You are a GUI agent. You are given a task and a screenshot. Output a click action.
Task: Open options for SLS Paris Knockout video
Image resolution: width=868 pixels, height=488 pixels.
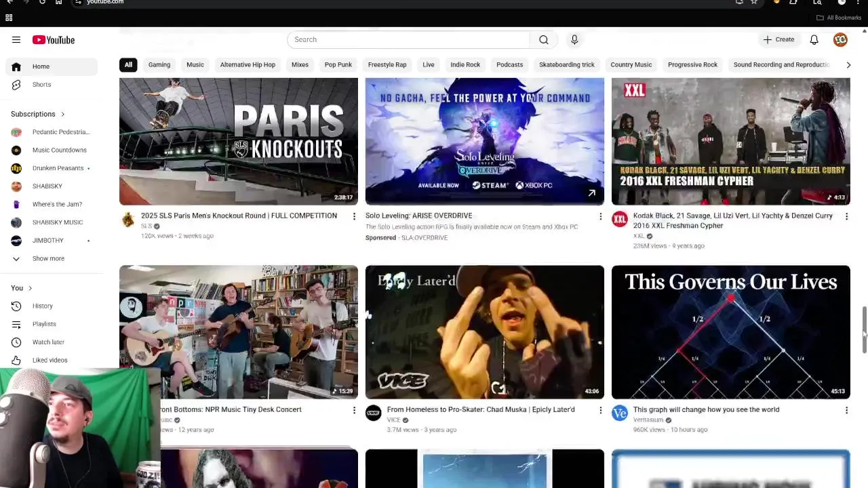click(353, 216)
